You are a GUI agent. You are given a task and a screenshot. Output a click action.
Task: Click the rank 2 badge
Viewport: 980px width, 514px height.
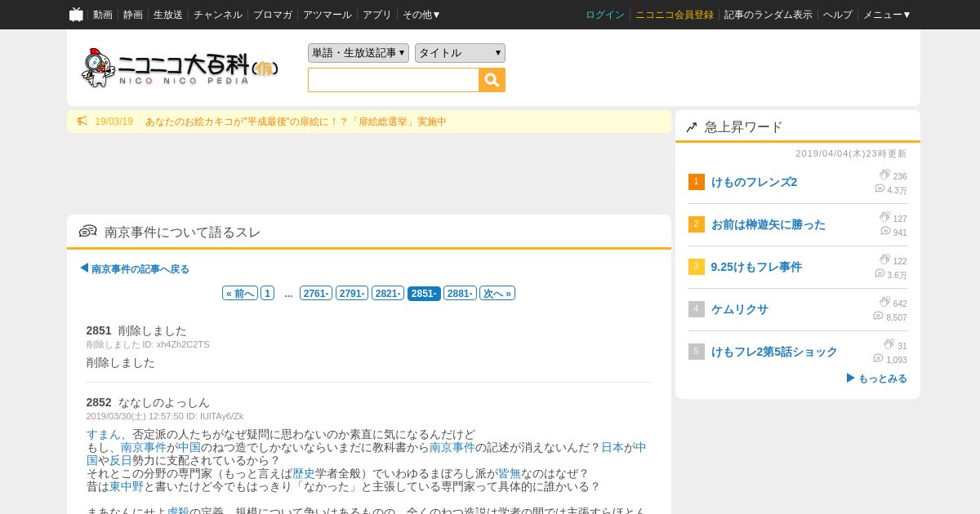pos(696,224)
